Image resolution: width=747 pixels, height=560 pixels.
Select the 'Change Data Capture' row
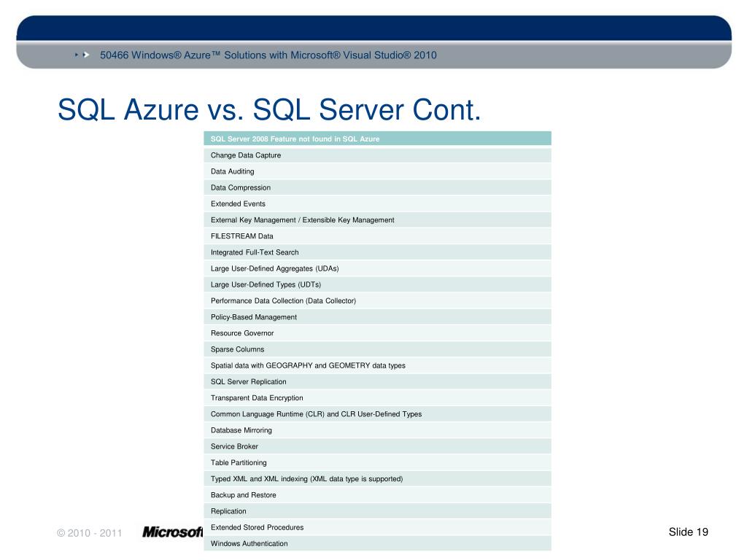pos(377,155)
